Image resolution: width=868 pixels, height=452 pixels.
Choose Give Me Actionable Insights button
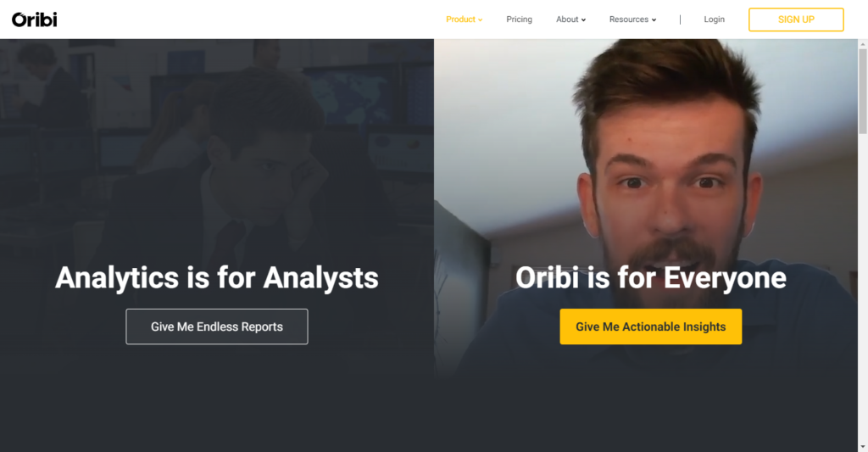coord(650,326)
